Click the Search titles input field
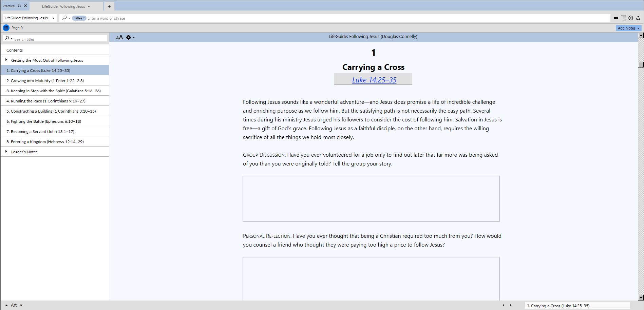644x310 pixels. click(59, 39)
